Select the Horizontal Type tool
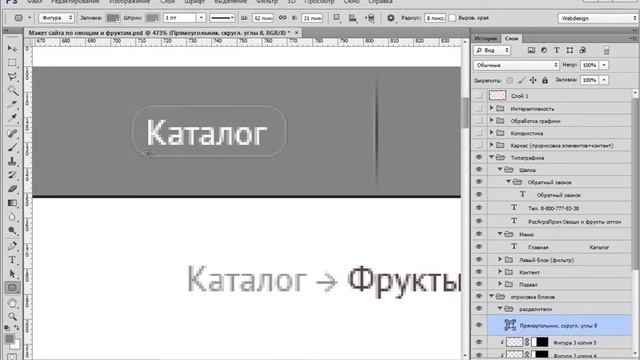 click(12, 260)
